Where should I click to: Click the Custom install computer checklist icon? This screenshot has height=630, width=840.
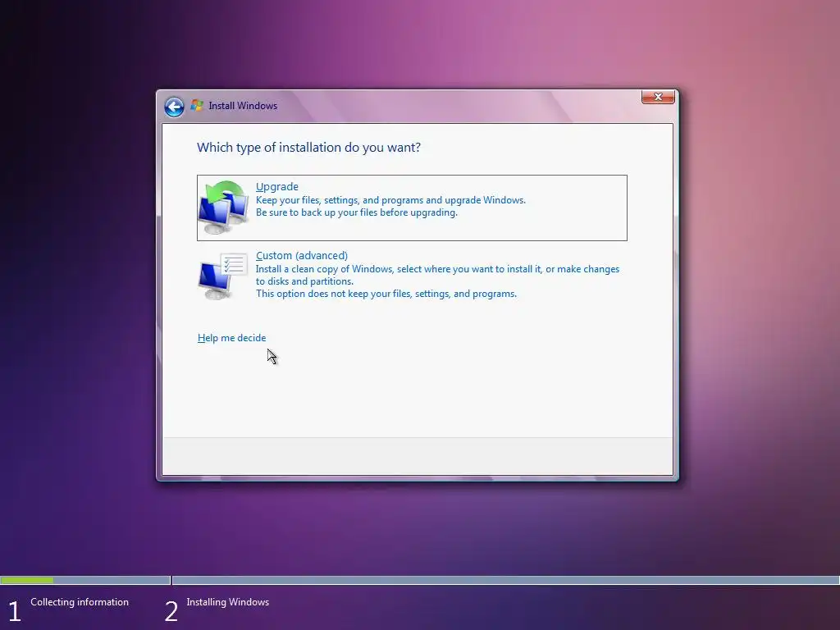223,276
